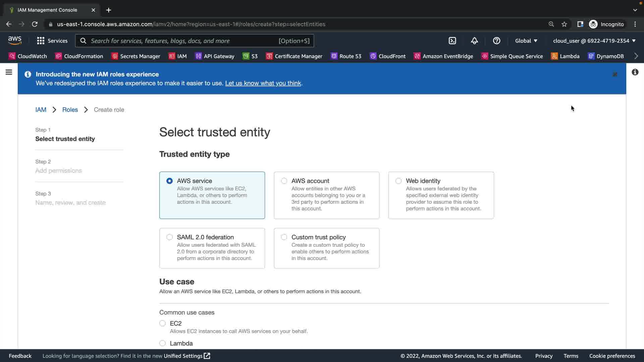
Task: Select the AWS account trusted entity option
Action: pyautogui.click(x=284, y=181)
